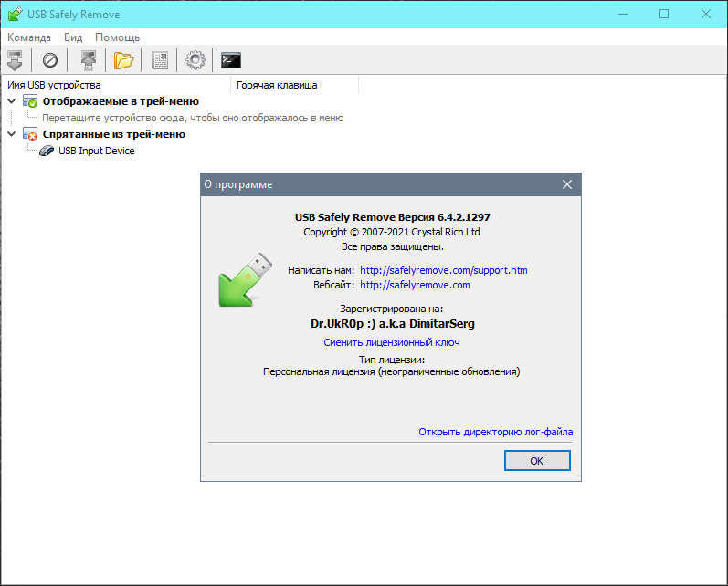Click 'Открыть директорию лог-файла' link
The height and width of the screenshot is (586, 728).
coord(496,432)
